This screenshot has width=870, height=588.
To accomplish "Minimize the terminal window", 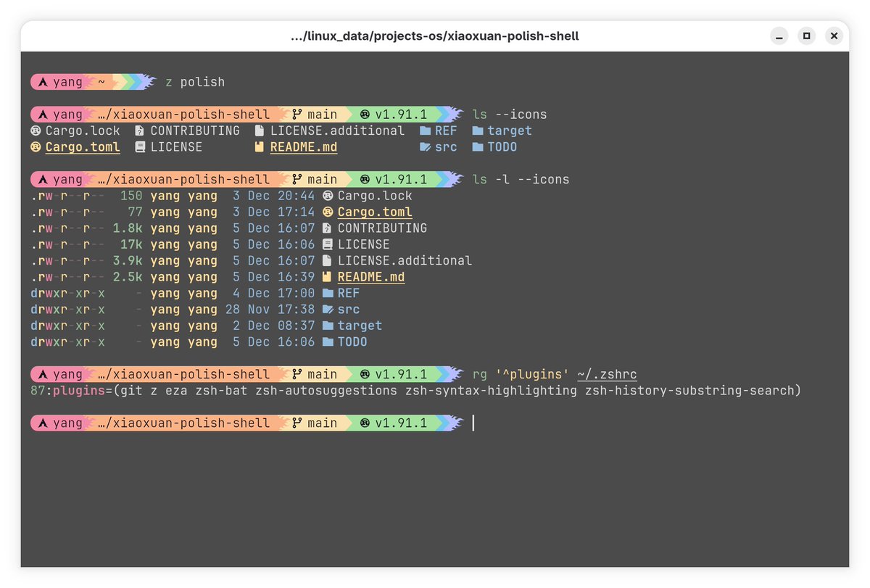I will (x=779, y=36).
